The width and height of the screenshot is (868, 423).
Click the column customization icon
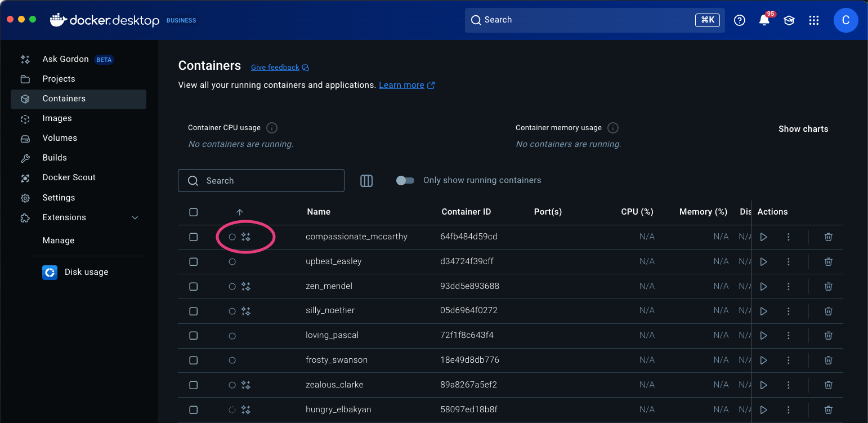coord(366,181)
